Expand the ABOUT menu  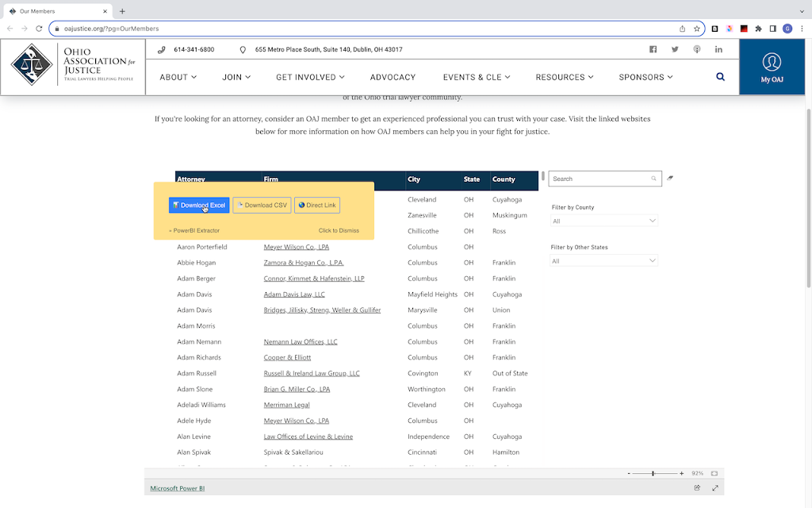pyautogui.click(x=178, y=77)
